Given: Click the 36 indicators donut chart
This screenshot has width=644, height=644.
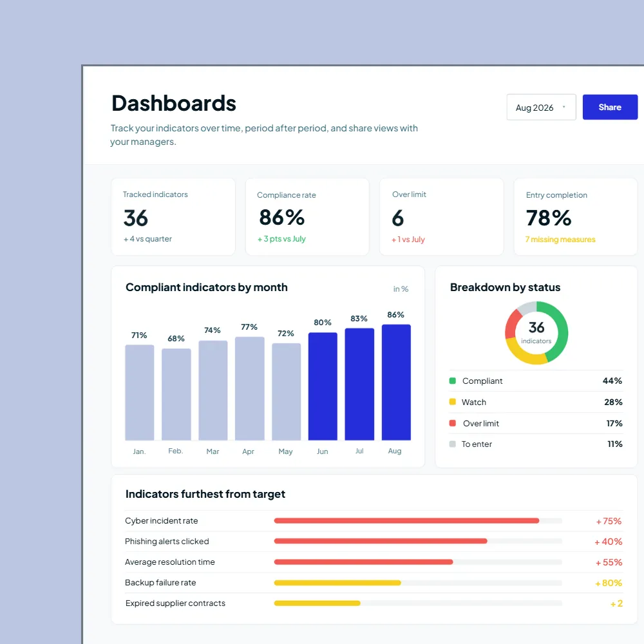Looking at the screenshot, I should point(536,333).
